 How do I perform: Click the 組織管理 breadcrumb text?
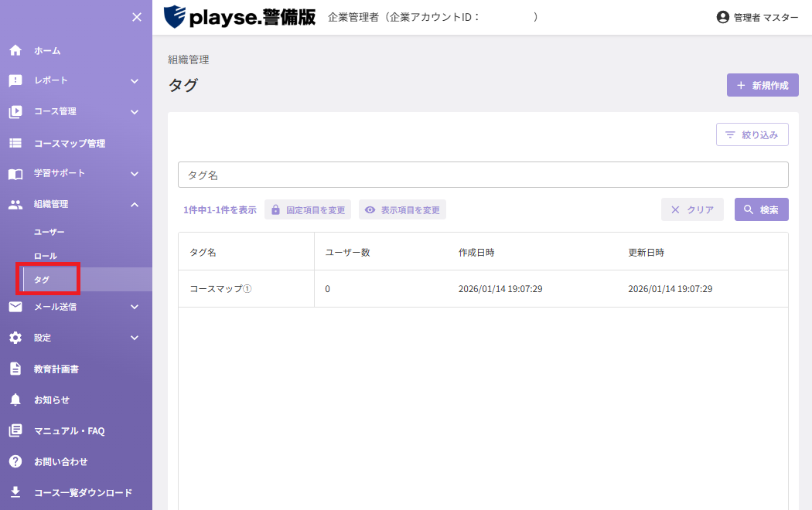pyautogui.click(x=189, y=59)
